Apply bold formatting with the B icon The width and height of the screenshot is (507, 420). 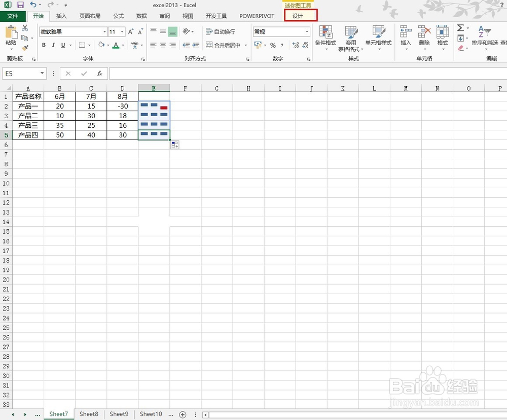pyautogui.click(x=44, y=45)
